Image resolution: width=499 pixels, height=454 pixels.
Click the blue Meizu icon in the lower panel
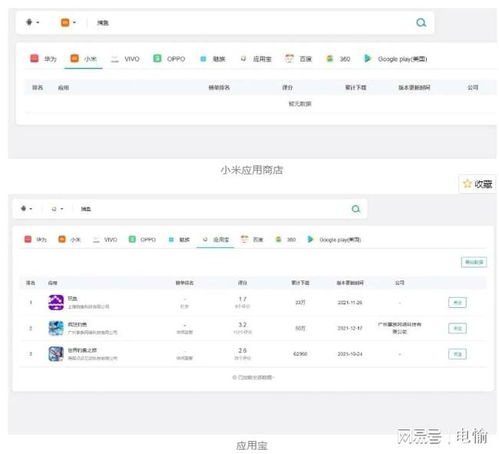(171, 239)
